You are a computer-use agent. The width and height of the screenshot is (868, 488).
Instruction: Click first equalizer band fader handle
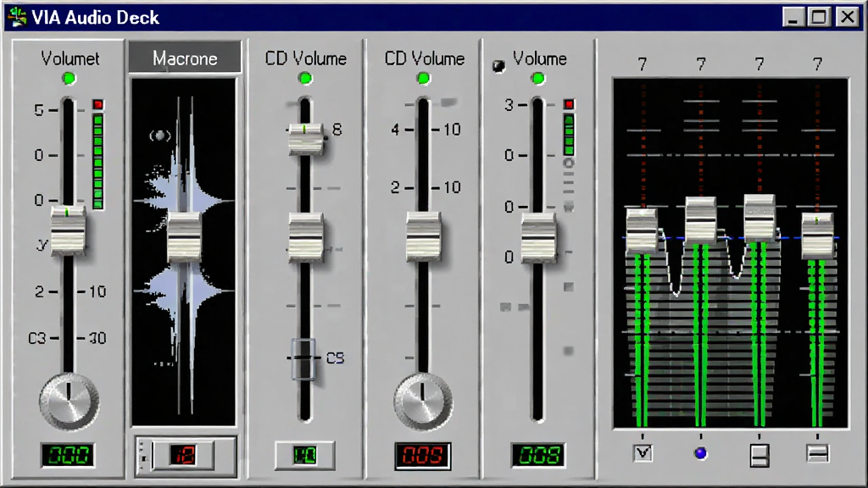642,230
